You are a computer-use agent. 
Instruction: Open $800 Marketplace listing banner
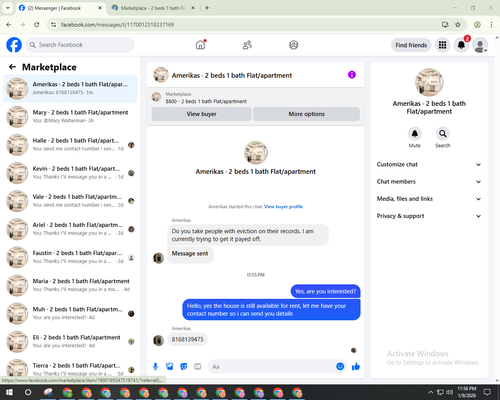256,98
